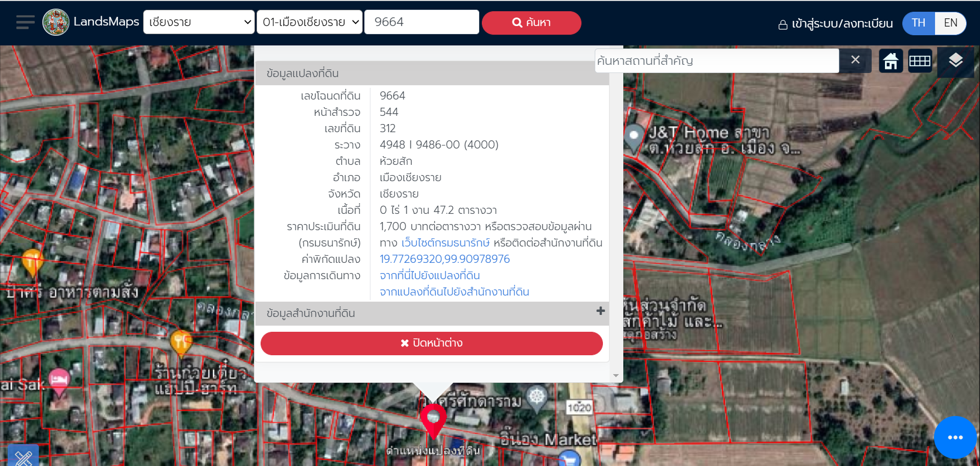Open the district dropdown 01-เมืองเชียงราย
This screenshot has width=980, height=466.
(310, 22)
